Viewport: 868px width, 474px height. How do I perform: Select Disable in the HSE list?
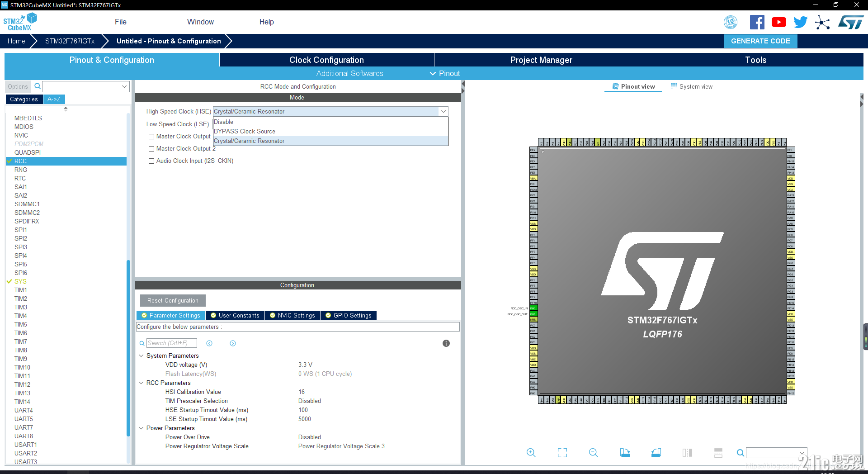click(x=330, y=122)
